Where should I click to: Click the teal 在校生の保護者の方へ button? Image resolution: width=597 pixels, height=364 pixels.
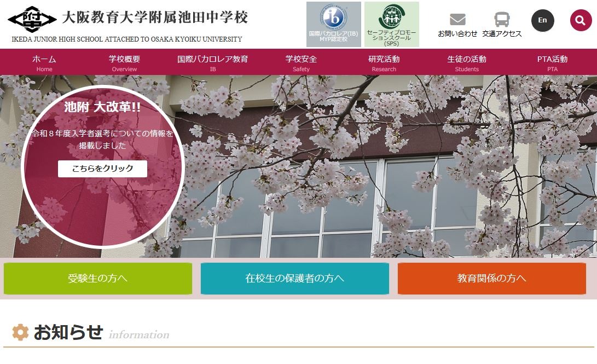[295, 278]
